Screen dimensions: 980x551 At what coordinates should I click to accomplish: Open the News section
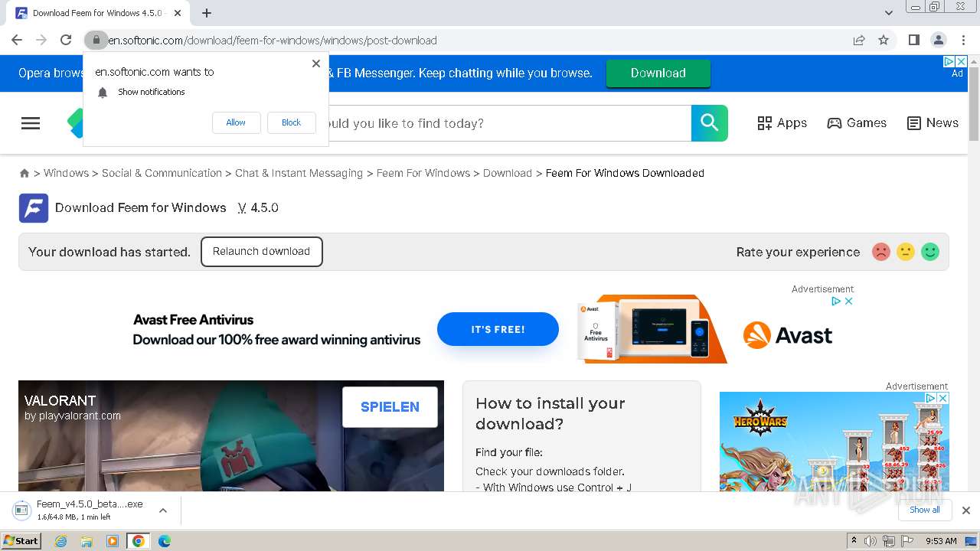point(933,123)
